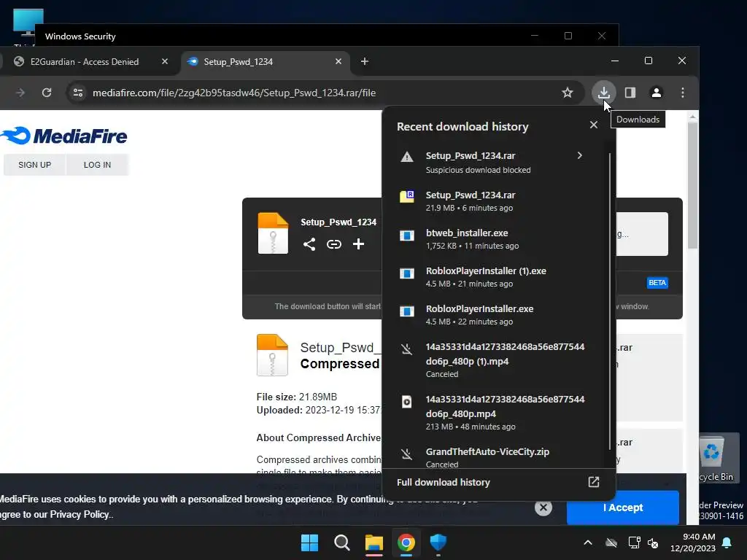Click the WinRAR icon of downloaded Setup_Pswd_1234.rar

[407, 196]
